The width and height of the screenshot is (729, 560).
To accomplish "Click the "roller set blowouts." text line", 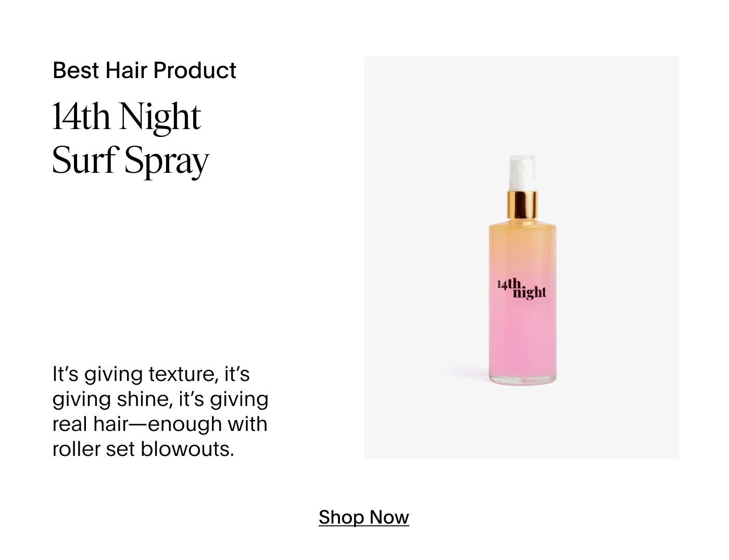I will 143,449.
